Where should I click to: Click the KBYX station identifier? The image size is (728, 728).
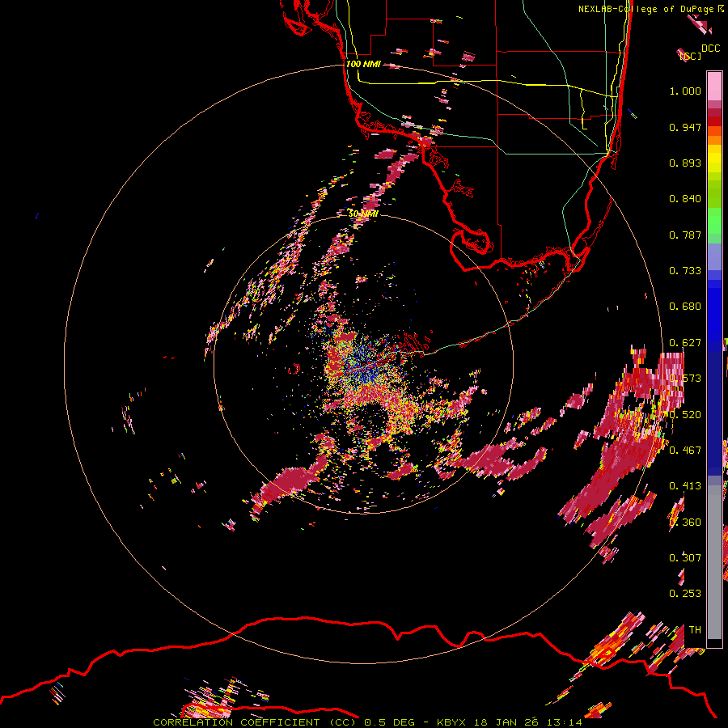point(451,722)
